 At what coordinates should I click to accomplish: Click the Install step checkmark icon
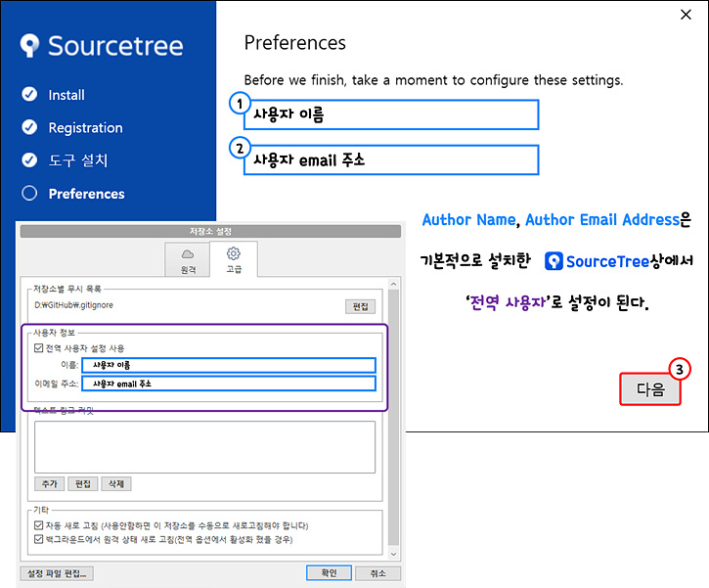29,94
